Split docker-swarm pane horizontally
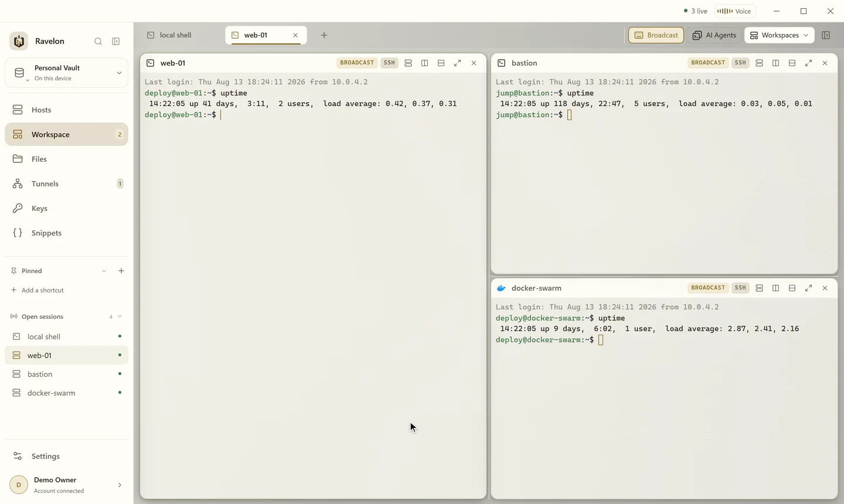Screen dimensions: 844x504 click(792, 288)
